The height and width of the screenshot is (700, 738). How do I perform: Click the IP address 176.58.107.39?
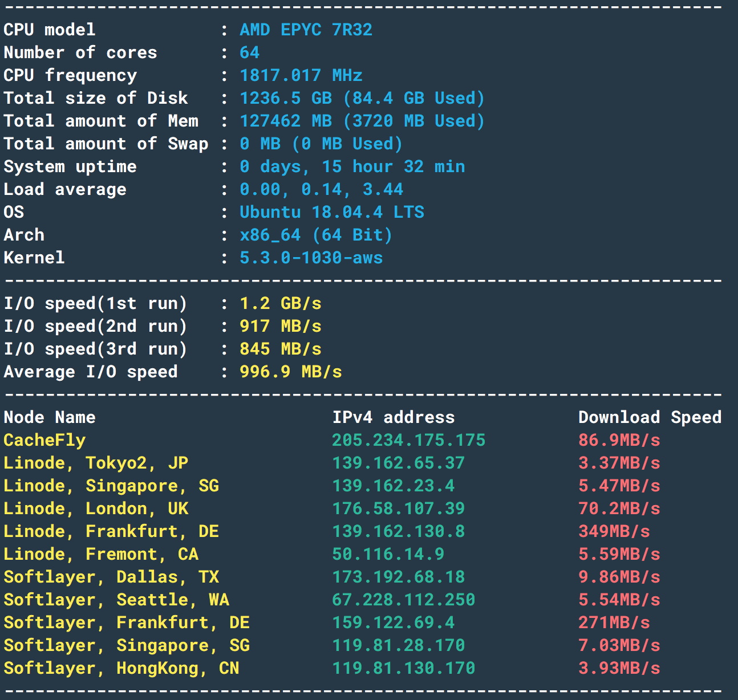398,508
